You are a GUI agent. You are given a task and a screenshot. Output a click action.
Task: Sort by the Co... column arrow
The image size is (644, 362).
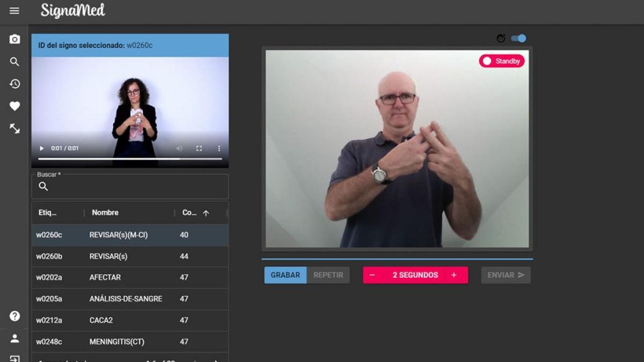click(206, 213)
